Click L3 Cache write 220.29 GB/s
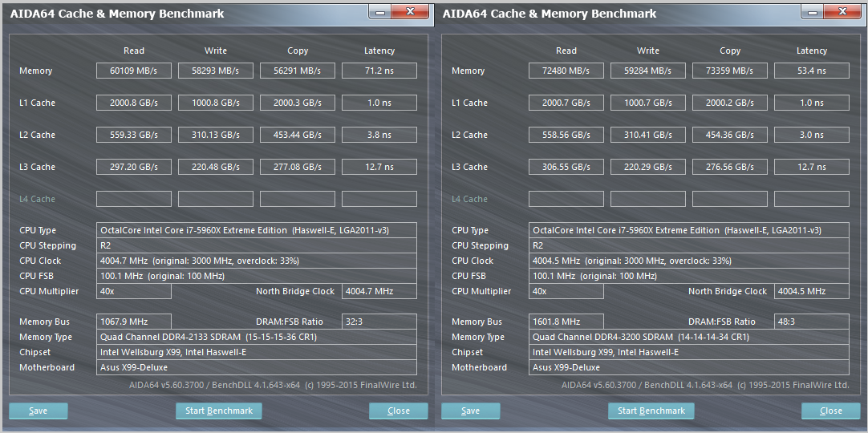This screenshot has height=433, width=868. pyautogui.click(x=648, y=167)
